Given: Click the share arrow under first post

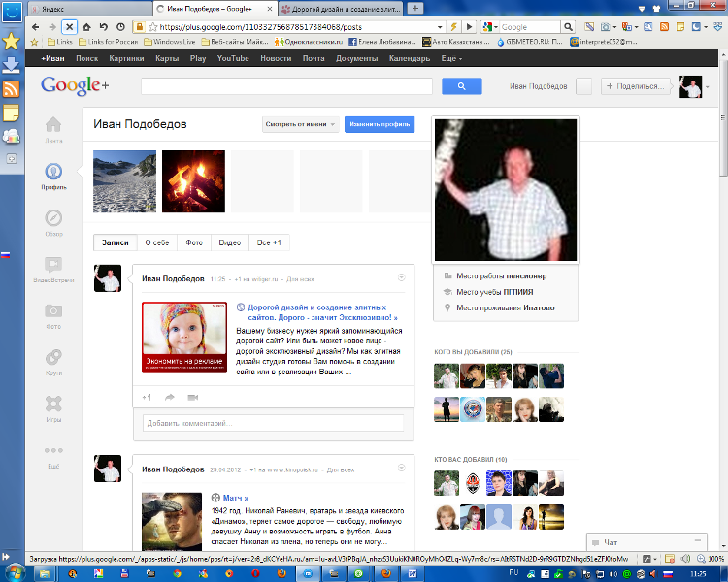Looking at the screenshot, I should tap(170, 398).
